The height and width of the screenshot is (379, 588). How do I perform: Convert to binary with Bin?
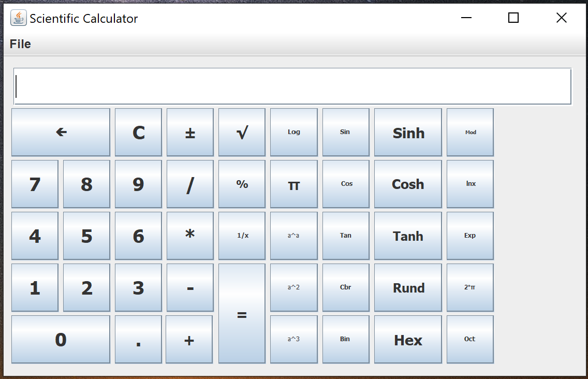(346, 339)
